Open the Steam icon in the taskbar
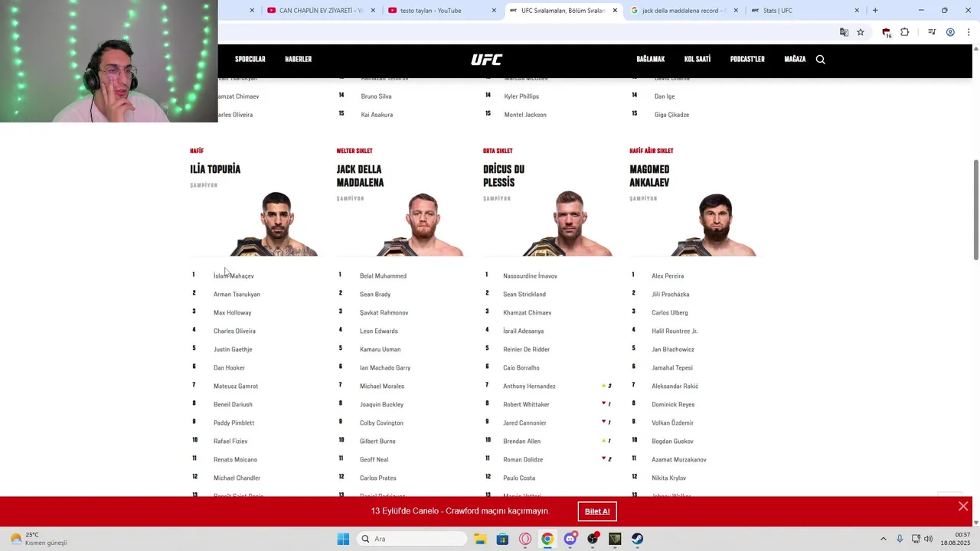 (637, 539)
